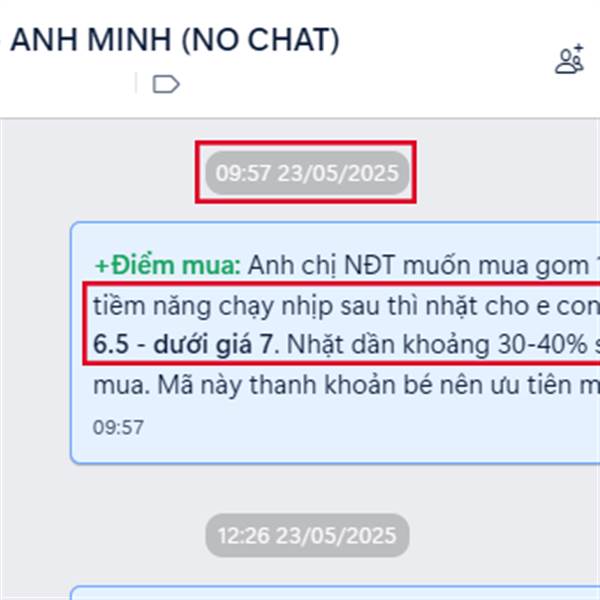Click the tag label icon
600x600 pixels.
pos(166,84)
